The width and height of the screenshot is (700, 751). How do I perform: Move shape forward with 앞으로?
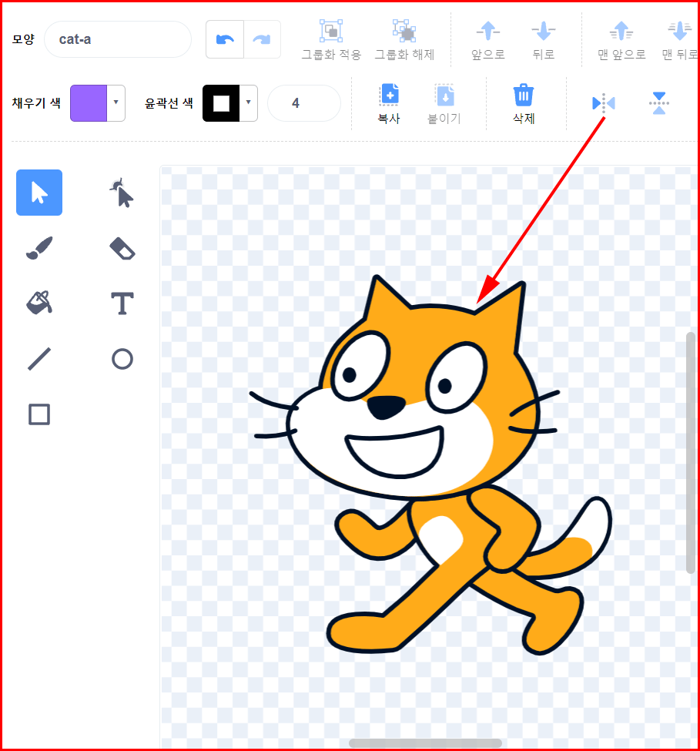pos(488,40)
